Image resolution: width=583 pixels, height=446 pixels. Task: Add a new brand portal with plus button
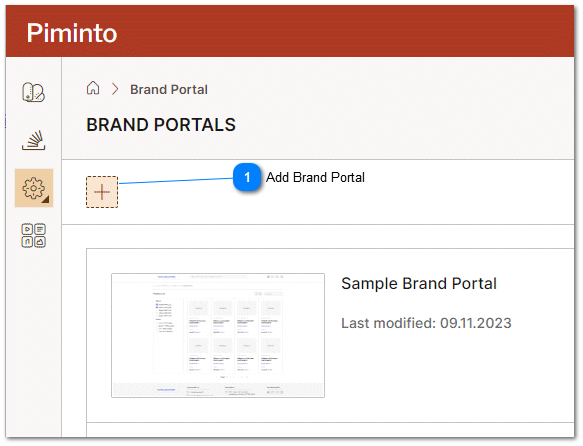[102, 192]
